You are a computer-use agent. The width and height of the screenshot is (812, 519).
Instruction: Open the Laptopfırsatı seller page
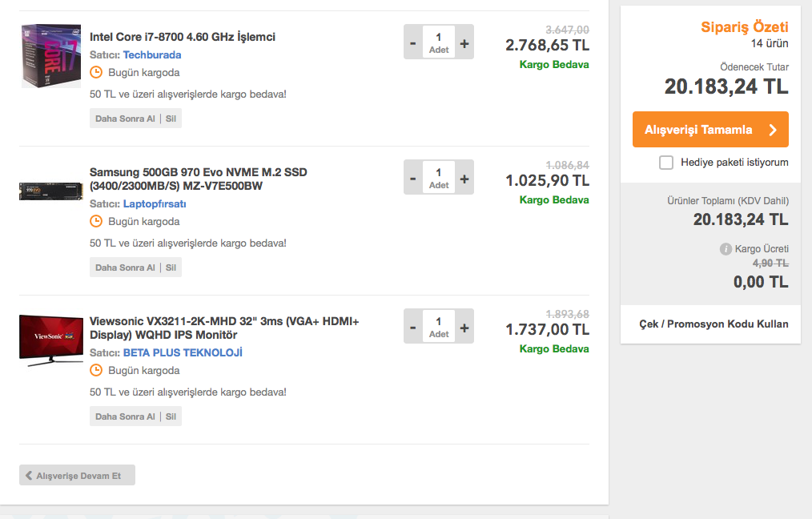(155, 204)
